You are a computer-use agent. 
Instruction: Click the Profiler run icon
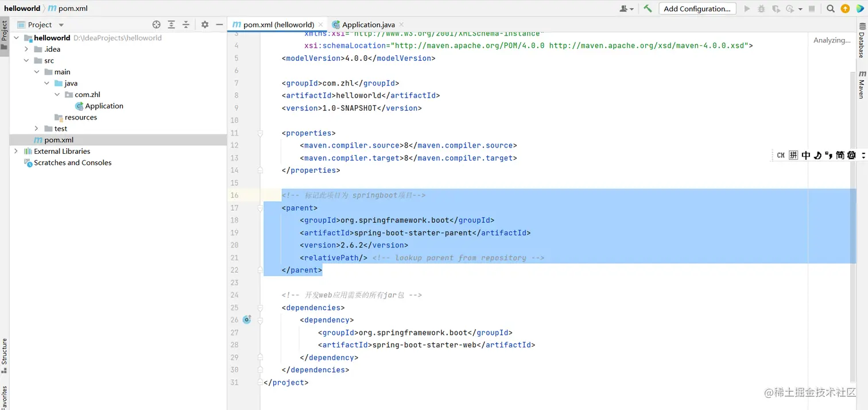(x=790, y=9)
